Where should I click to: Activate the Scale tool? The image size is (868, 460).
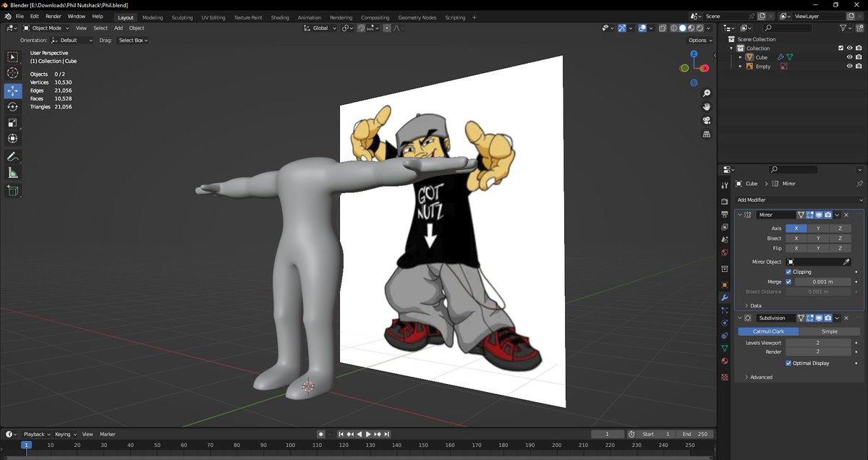[x=13, y=122]
